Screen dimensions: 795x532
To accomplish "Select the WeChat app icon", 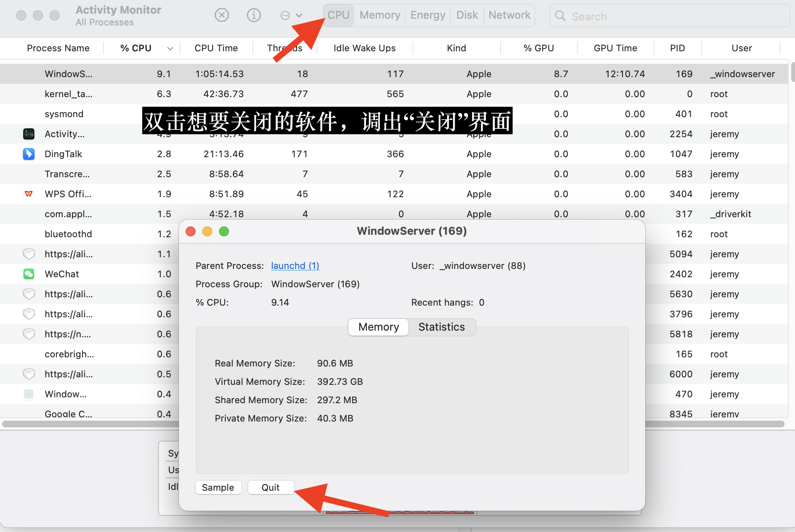I will (x=29, y=274).
